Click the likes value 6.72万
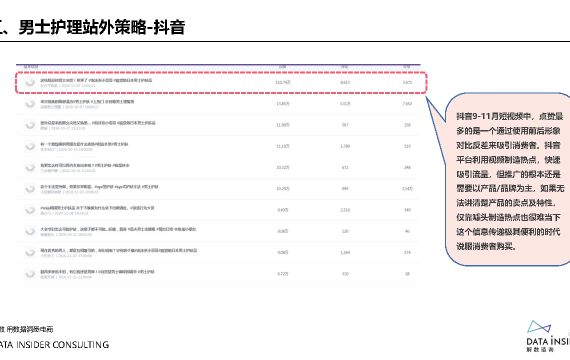This screenshot has height=360, width=570. click(x=283, y=274)
